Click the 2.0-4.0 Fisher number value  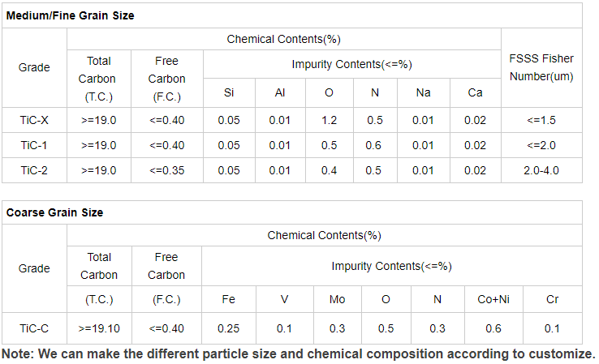pyautogui.click(x=541, y=170)
